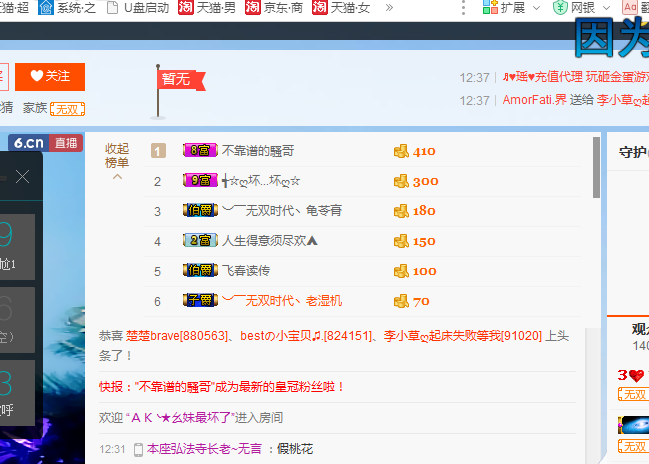Screen dimensions: 649x464
Task: Click the coin icon next to 70
Action: (x=401, y=301)
